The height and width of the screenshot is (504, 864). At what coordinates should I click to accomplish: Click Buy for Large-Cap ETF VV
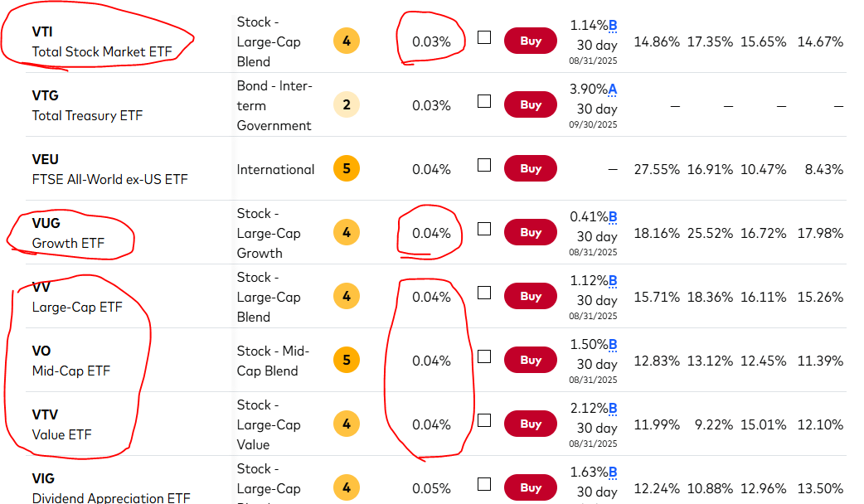coord(531,297)
